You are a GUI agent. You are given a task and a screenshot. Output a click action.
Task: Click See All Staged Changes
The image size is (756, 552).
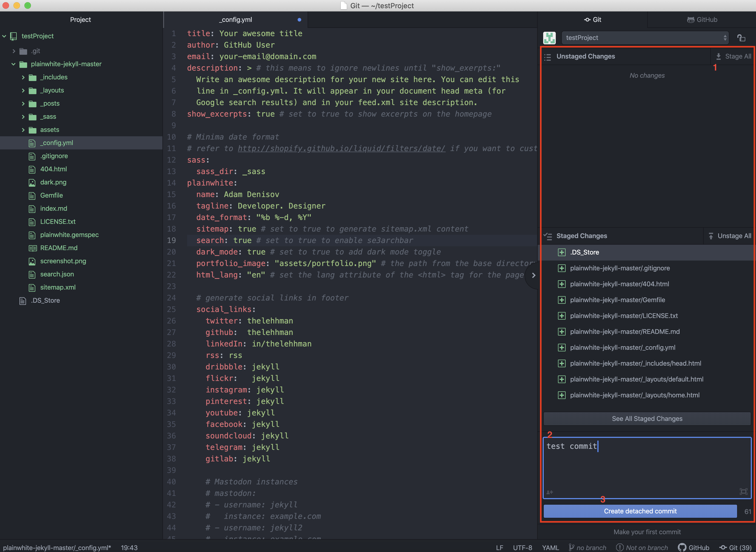(647, 418)
